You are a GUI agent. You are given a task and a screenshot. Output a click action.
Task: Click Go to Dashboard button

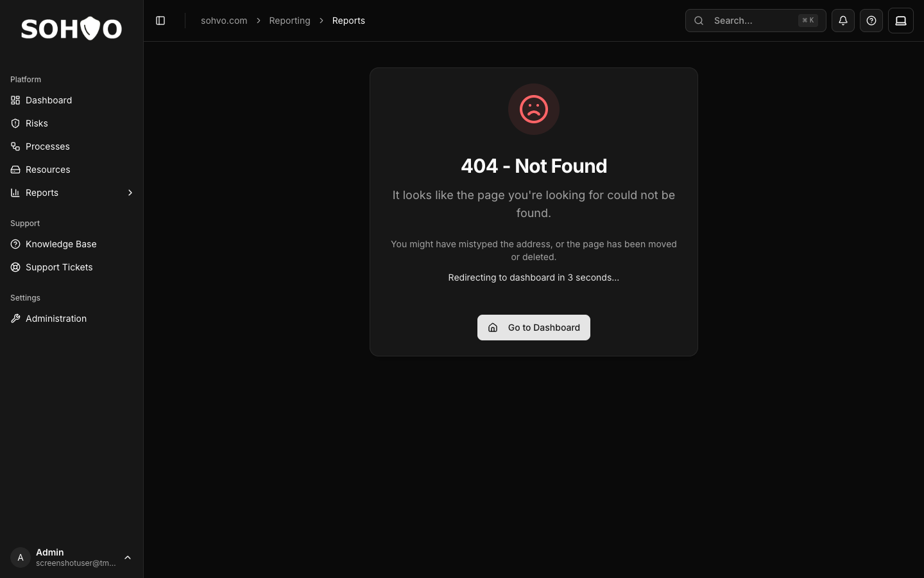pyautogui.click(x=534, y=328)
